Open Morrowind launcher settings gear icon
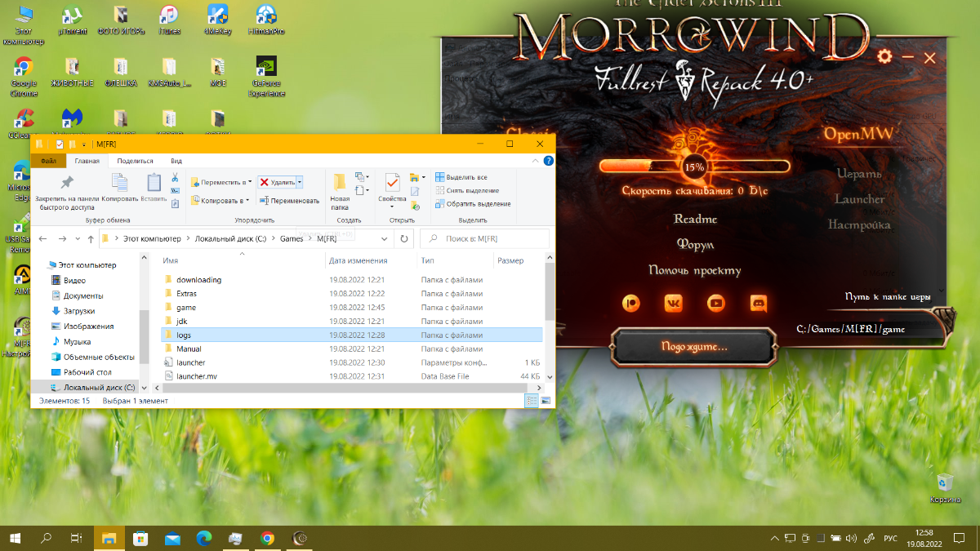This screenshot has width=980, height=551. point(884,57)
